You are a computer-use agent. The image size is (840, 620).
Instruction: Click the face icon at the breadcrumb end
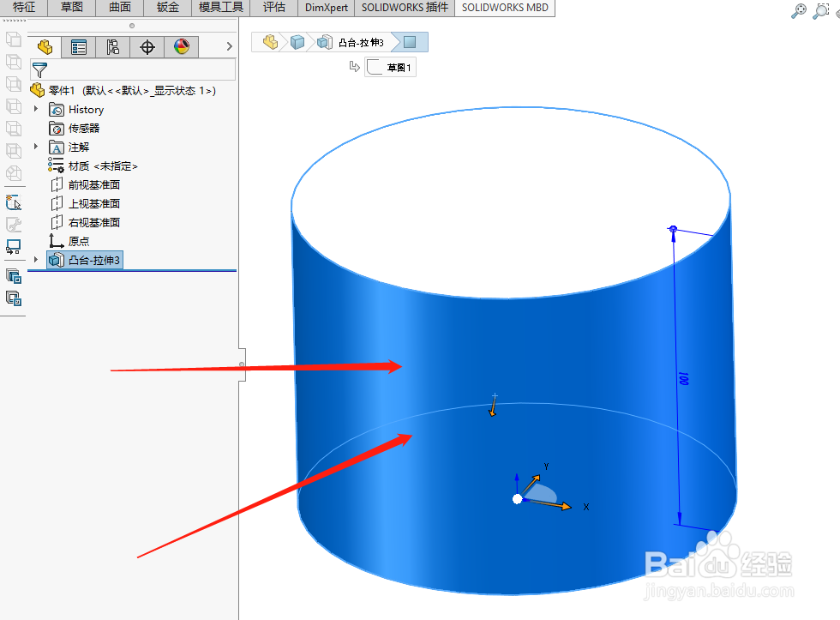click(x=410, y=42)
